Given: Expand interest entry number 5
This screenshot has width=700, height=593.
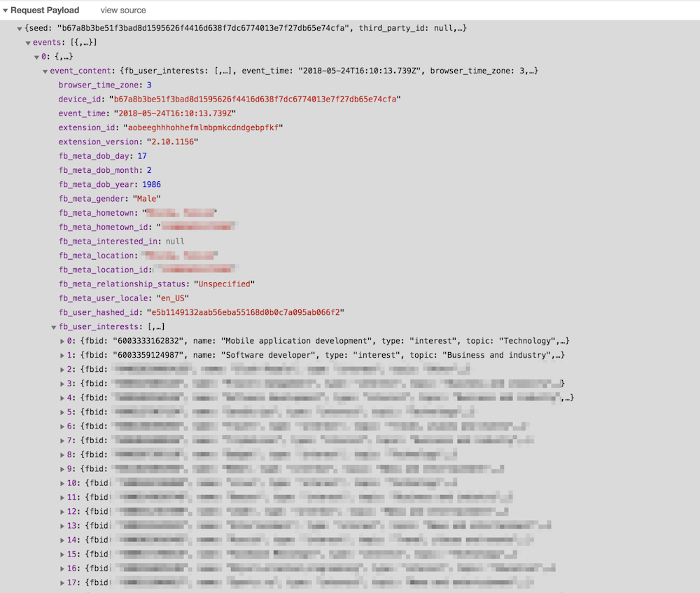Looking at the screenshot, I should (x=64, y=412).
